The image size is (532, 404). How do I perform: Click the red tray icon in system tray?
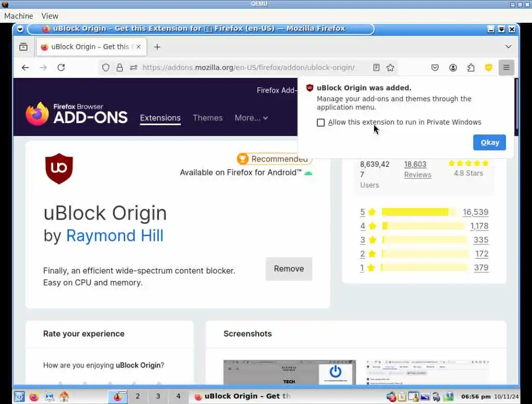tap(391, 396)
